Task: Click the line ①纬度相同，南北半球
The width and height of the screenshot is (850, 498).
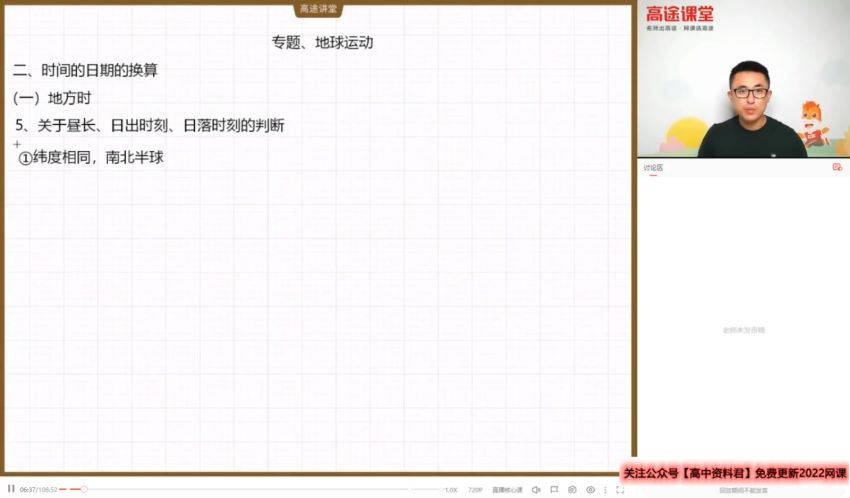Action: [91, 158]
